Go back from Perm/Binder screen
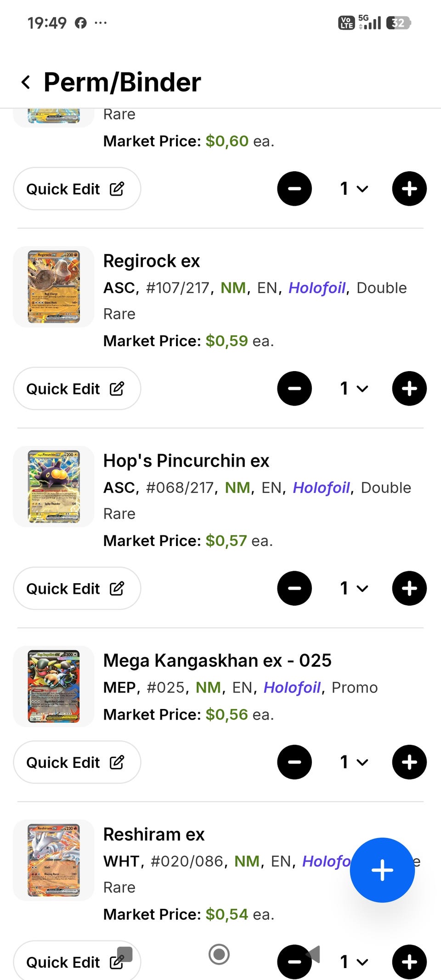 [x=26, y=83]
